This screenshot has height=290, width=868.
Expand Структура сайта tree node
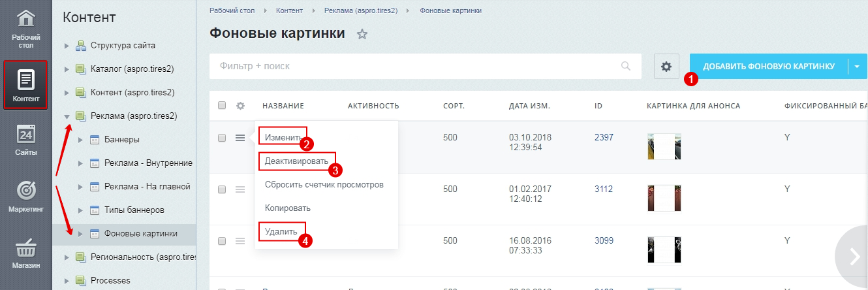pos(66,46)
